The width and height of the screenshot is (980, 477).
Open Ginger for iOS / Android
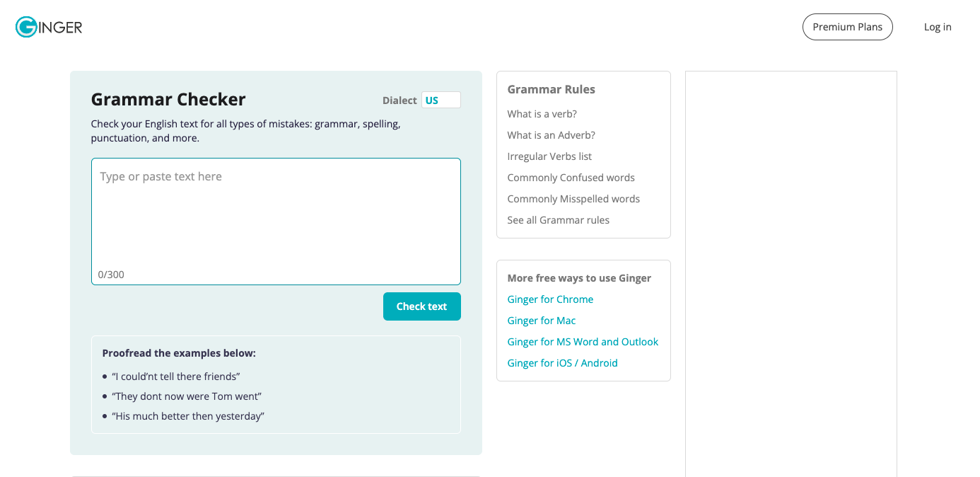click(x=562, y=362)
